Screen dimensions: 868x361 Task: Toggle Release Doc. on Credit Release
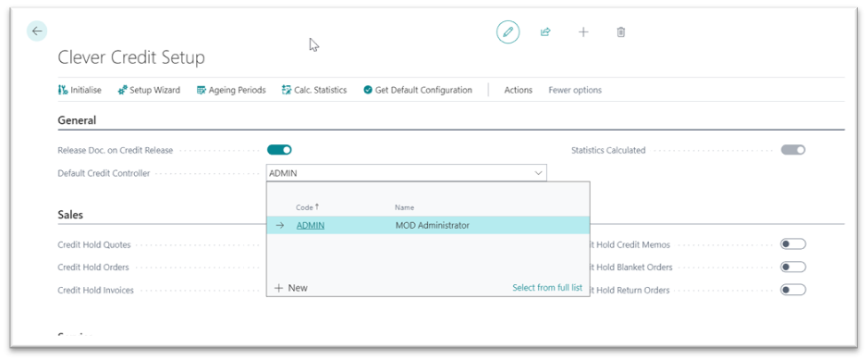pyautogui.click(x=279, y=150)
